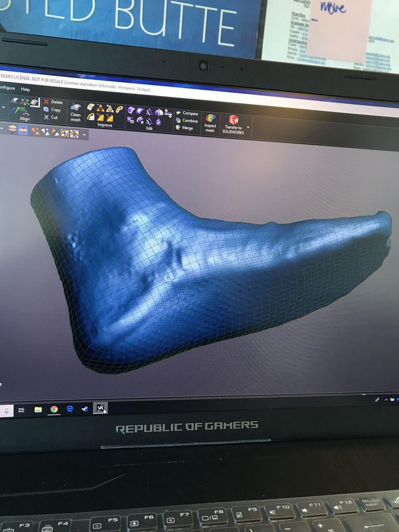This screenshot has width=399, height=532.
Task: Click first yellow icon in Improve bottom row
Action: [x=91, y=117]
